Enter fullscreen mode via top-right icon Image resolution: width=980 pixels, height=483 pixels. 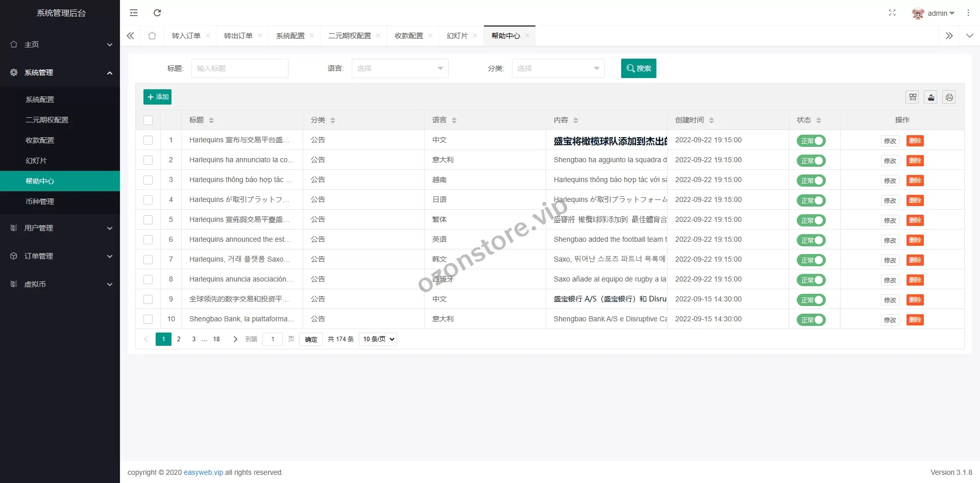[892, 13]
